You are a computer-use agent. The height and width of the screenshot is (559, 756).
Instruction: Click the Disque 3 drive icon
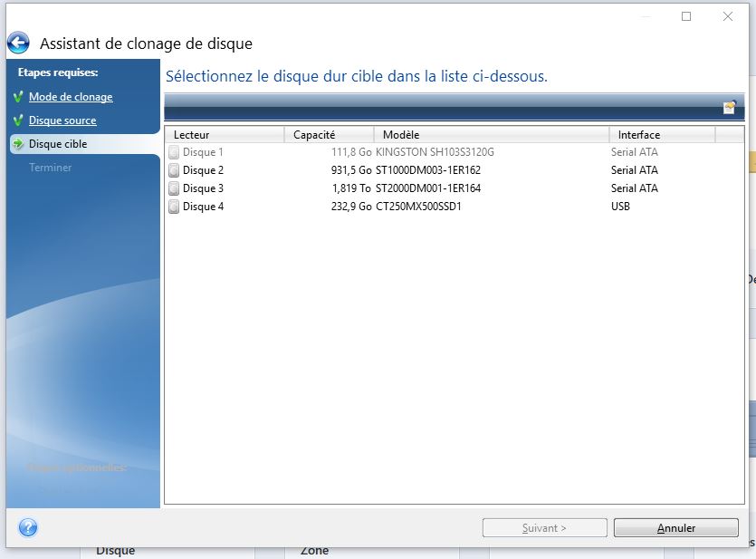(x=174, y=188)
